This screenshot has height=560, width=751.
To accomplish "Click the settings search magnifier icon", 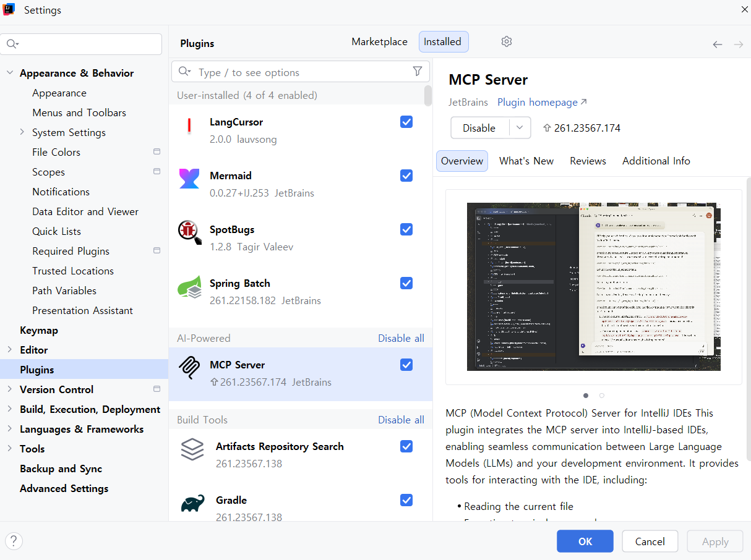I will (12, 44).
